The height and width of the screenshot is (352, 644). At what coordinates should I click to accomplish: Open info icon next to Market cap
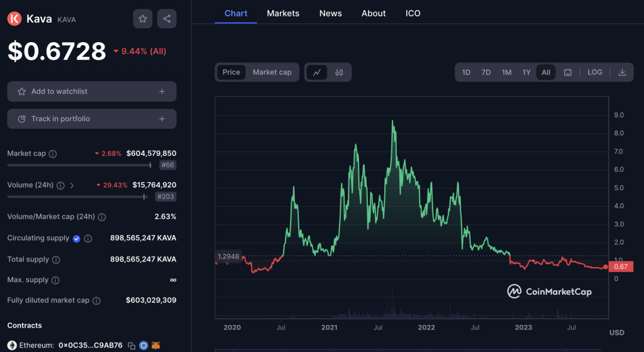tap(53, 154)
